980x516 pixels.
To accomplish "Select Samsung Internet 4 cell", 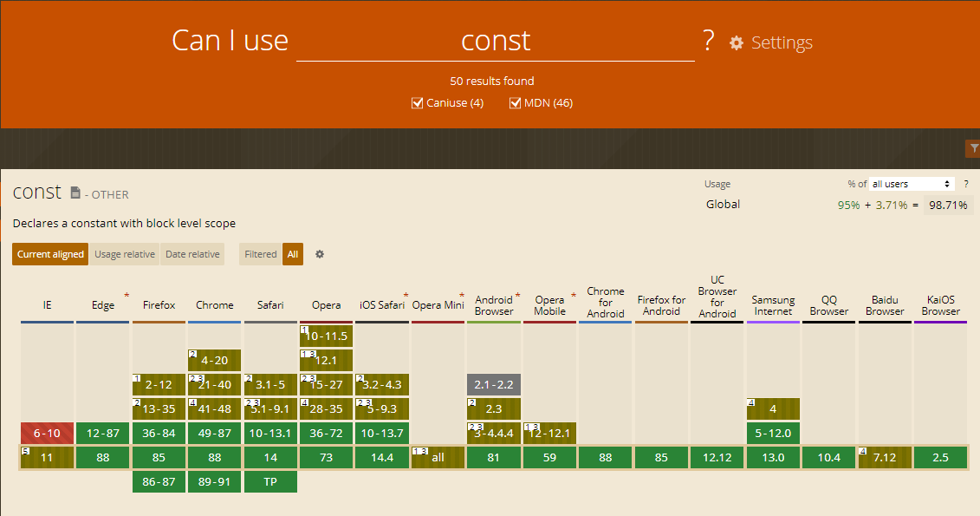I will click(x=773, y=409).
